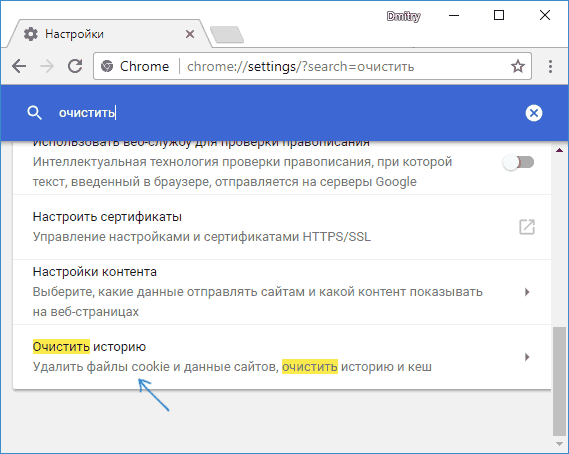Maximize the Chrome window
Screen dimensions: 569x454
tap(499, 15)
